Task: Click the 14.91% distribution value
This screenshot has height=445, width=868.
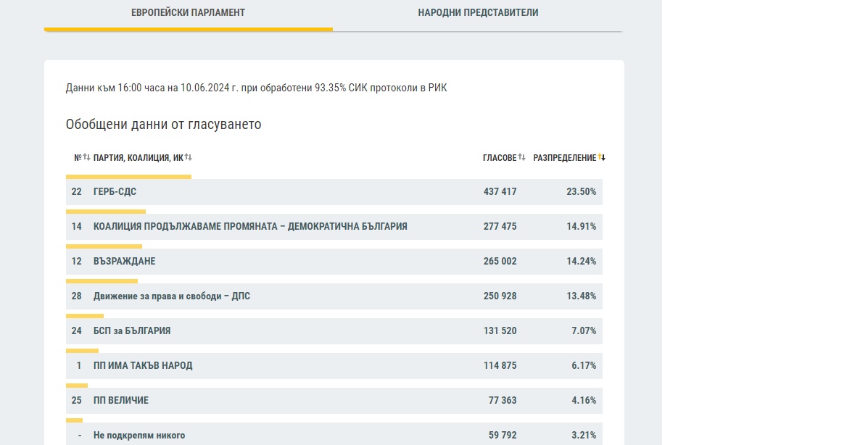Action: pos(581,227)
